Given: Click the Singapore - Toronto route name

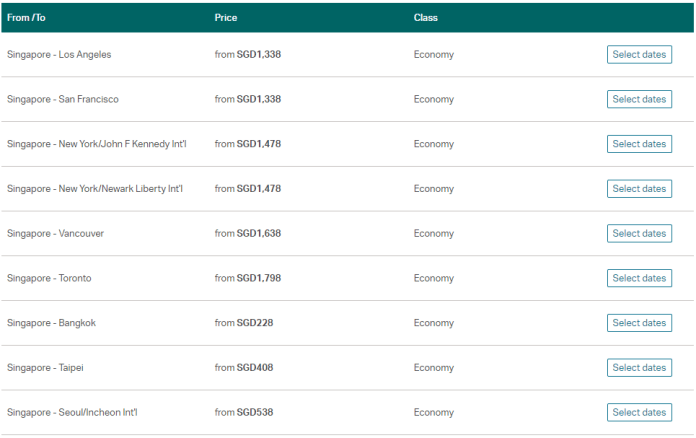Looking at the screenshot, I should pos(49,278).
